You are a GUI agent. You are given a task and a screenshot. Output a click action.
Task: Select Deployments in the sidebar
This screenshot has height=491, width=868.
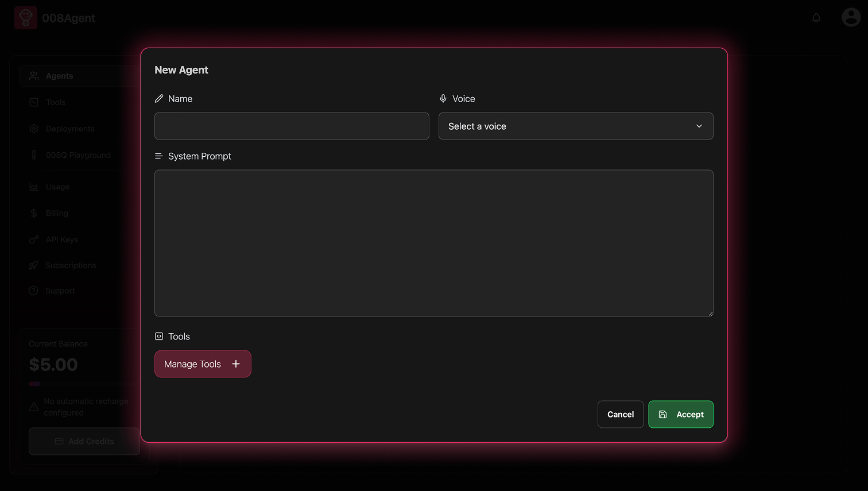[70, 129]
